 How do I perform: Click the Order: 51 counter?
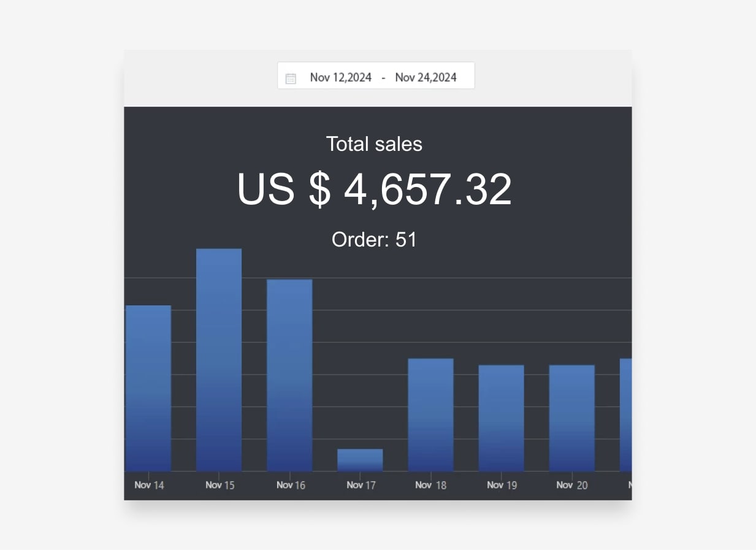(373, 240)
